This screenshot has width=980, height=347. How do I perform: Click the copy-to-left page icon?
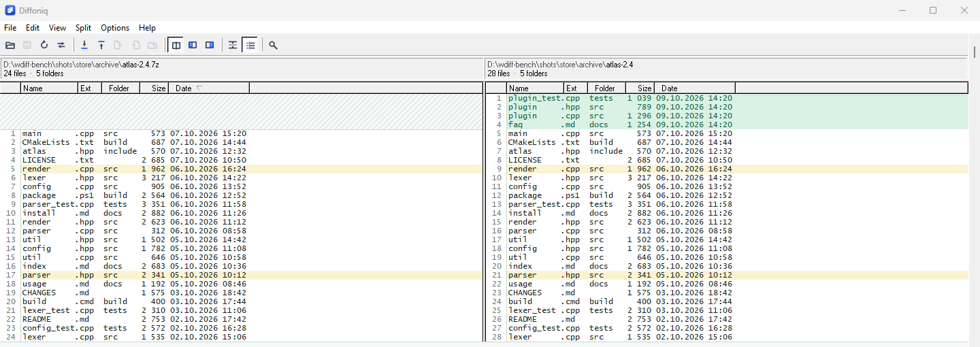click(135, 45)
